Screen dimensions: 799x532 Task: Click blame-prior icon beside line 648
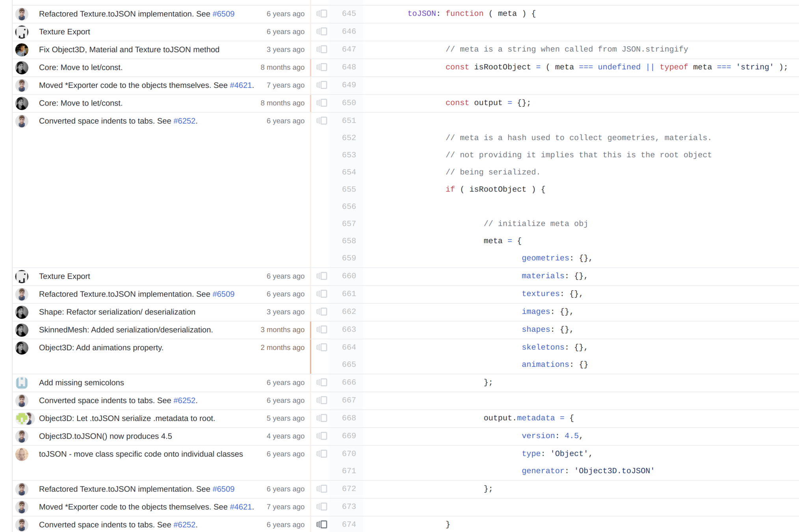coord(322,67)
